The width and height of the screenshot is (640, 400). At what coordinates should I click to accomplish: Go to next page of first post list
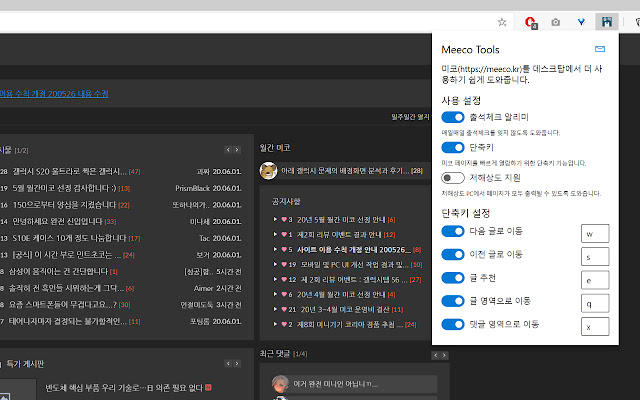[x=237, y=150]
